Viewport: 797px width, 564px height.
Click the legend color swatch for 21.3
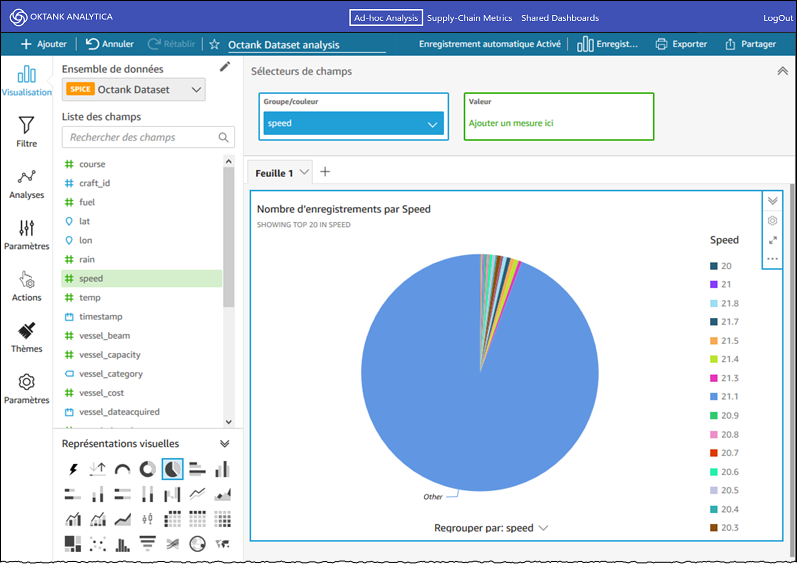(714, 378)
